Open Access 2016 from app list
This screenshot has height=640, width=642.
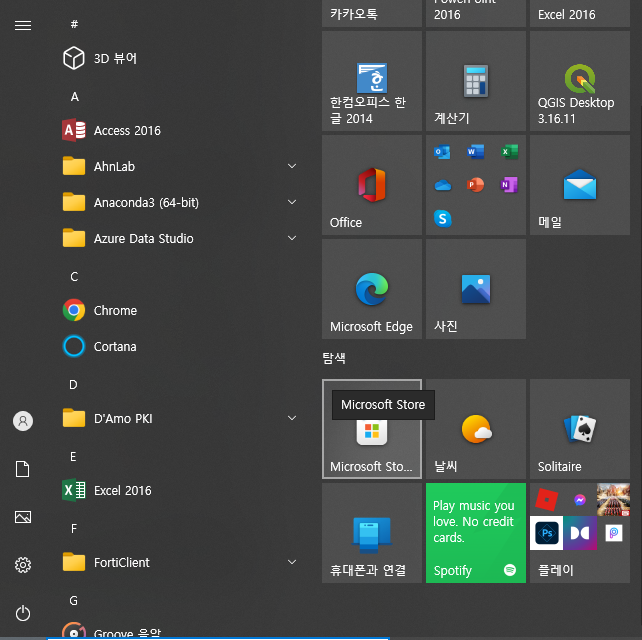pyautogui.click(x=178, y=130)
